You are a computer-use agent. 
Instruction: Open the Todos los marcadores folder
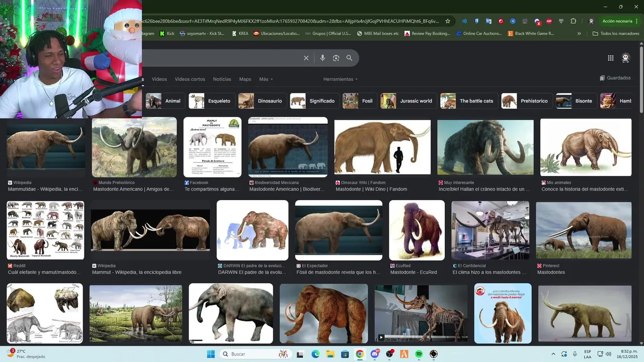click(x=616, y=34)
